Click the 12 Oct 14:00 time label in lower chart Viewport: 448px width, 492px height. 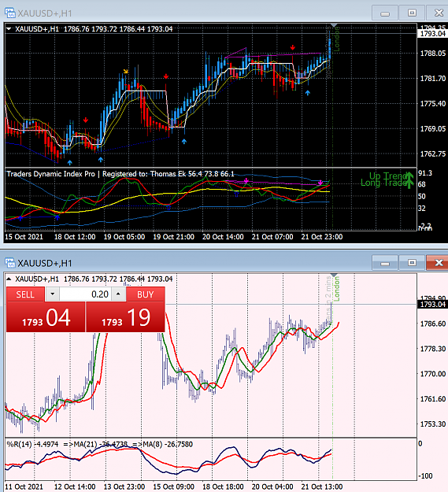click(x=75, y=486)
